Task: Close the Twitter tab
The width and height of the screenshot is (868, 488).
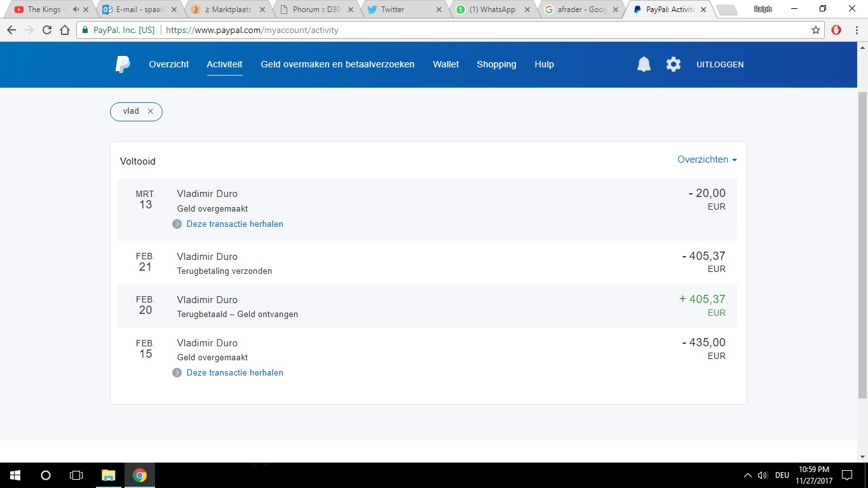Action: 438,10
